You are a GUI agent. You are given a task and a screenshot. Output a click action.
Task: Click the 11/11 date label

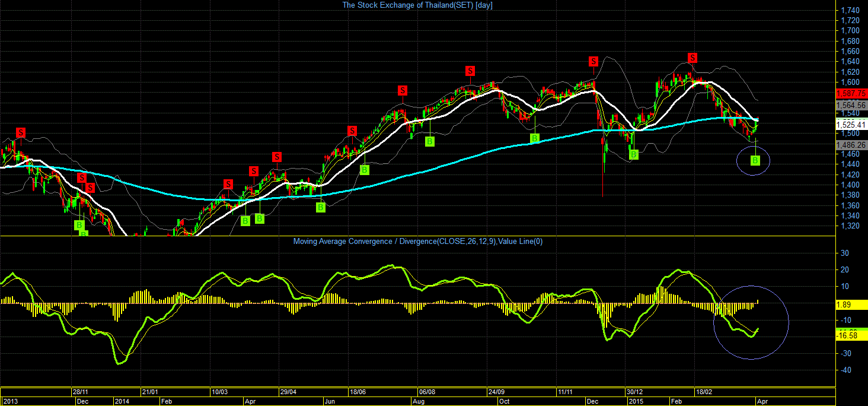point(566,392)
